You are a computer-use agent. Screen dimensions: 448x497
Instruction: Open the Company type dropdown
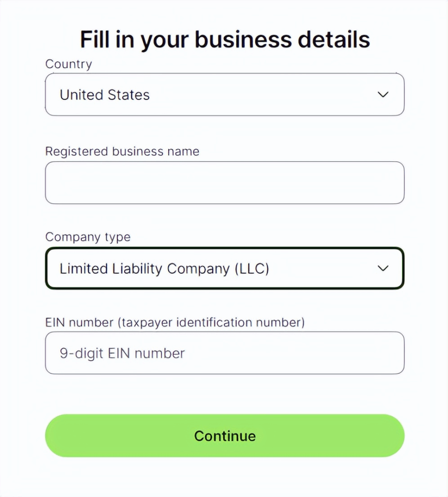[x=225, y=268]
